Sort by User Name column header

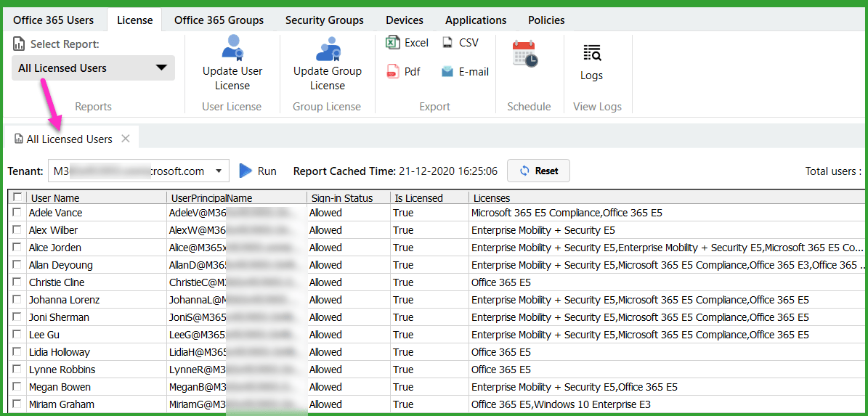pyautogui.click(x=97, y=197)
